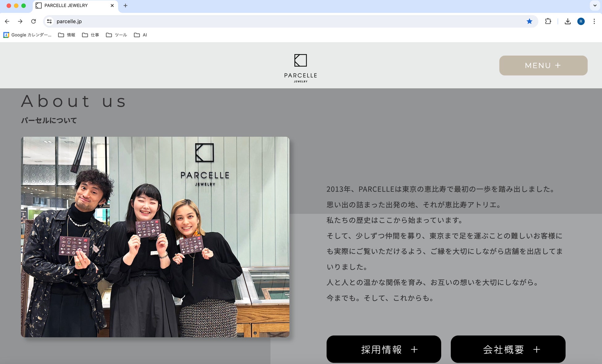Click the address bar showing parcelle.jp
Viewport: 602px width, 364px height.
tap(278, 21)
